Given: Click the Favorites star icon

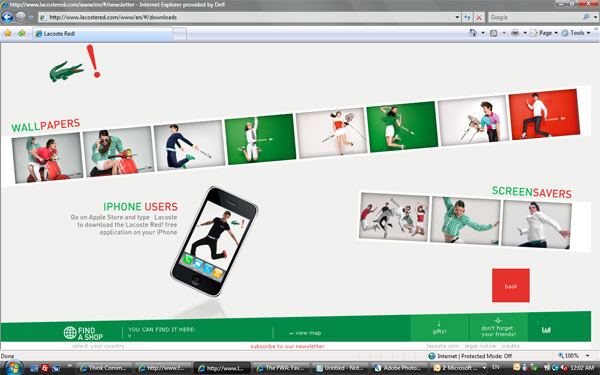Looking at the screenshot, I should click(x=8, y=33).
